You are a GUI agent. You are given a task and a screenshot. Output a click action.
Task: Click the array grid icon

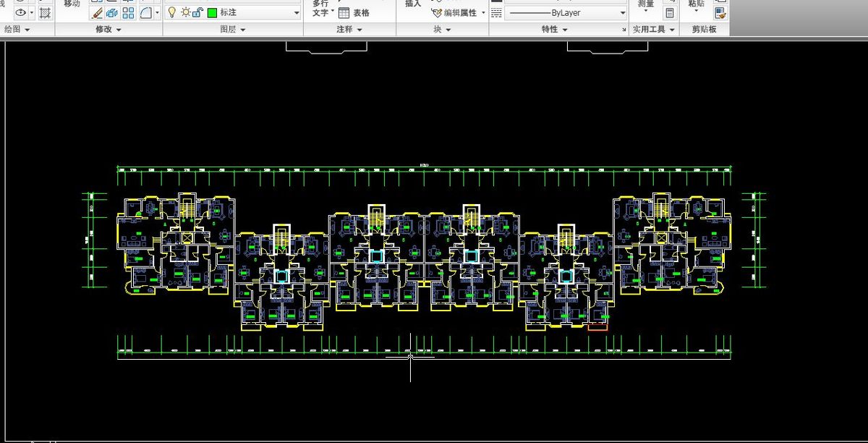[128, 12]
